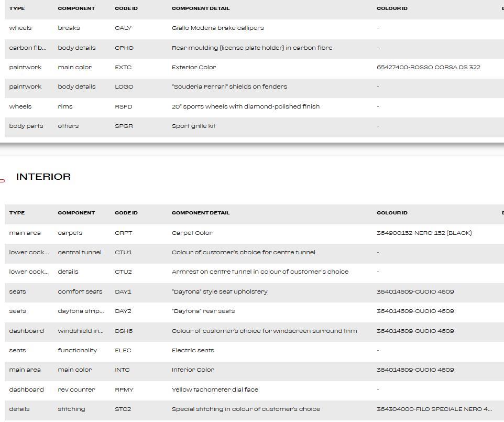Click Interior table COMPONENT DETAIL header
This screenshot has width=504, height=422.
coord(201,213)
